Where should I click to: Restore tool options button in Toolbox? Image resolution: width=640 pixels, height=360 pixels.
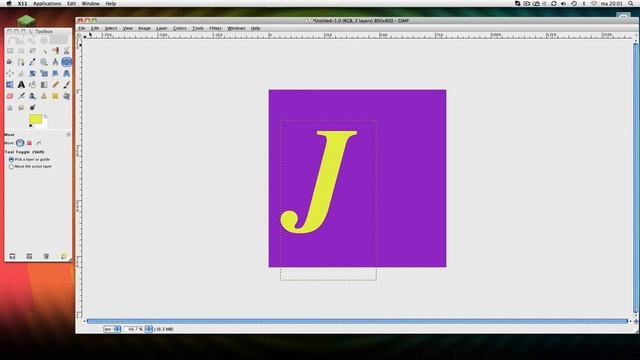pyautogui.click(x=29, y=256)
